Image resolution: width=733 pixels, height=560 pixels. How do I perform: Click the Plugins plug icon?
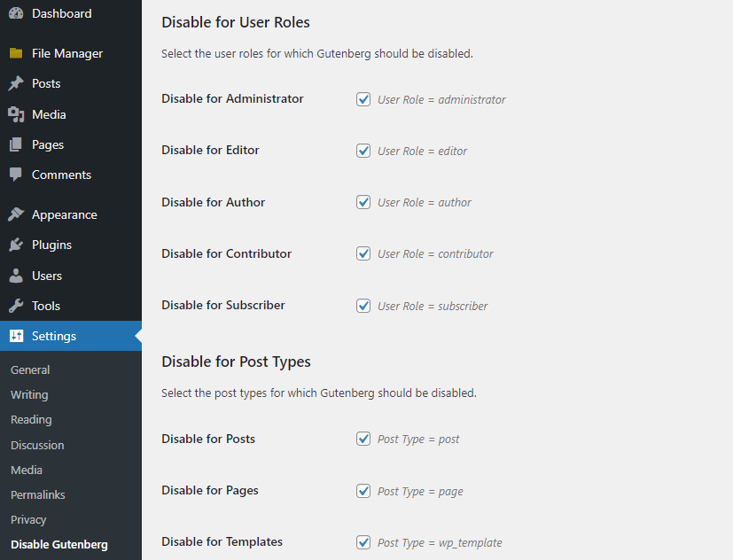coord(16,245)
